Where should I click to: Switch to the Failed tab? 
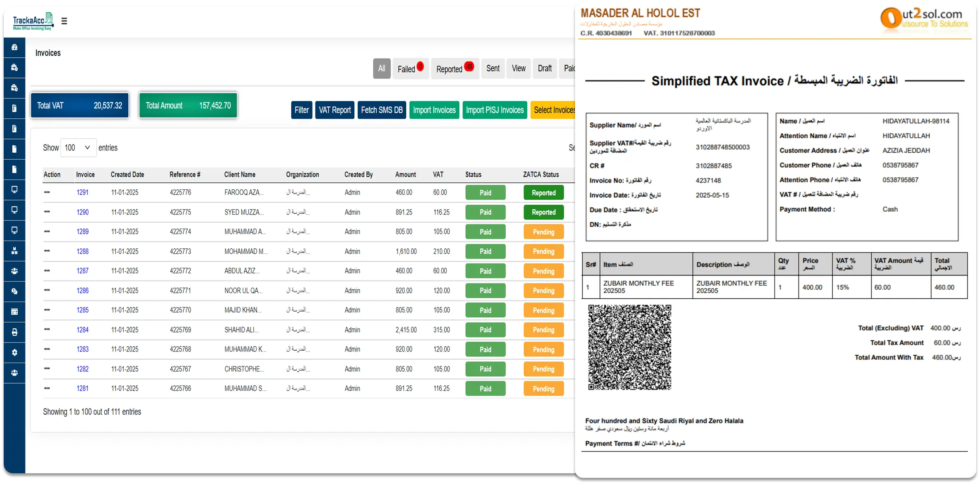pyautogui.click(x=410, y=68)
